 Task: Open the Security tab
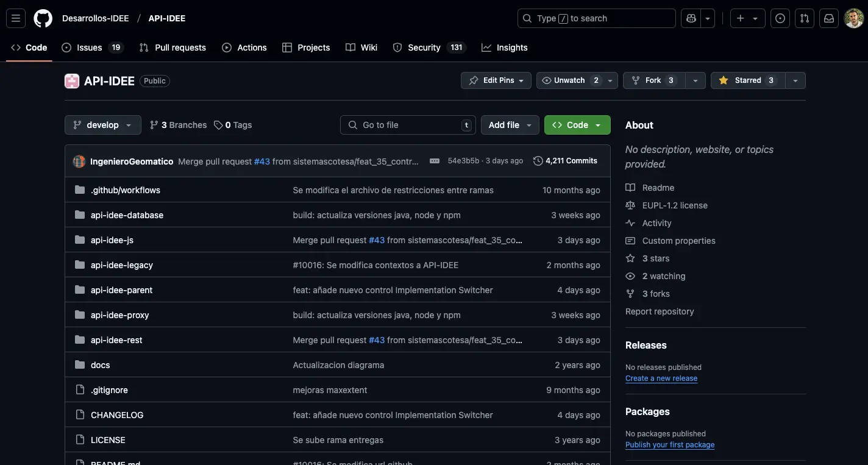point(429,48)
